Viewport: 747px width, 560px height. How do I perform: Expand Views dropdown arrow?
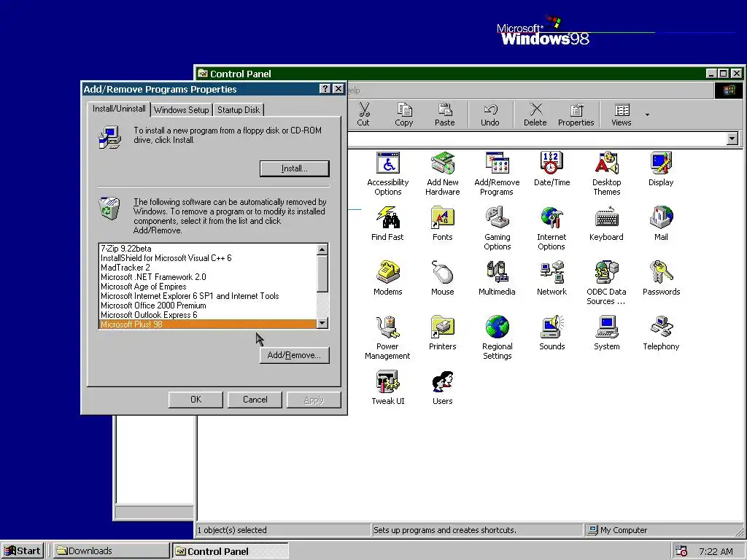pos(647,114)
